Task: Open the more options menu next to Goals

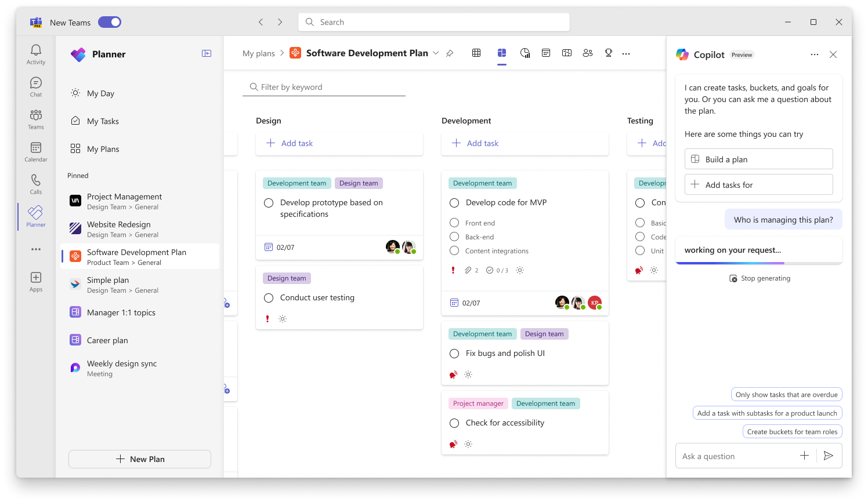Action: [x=626, y=53]
